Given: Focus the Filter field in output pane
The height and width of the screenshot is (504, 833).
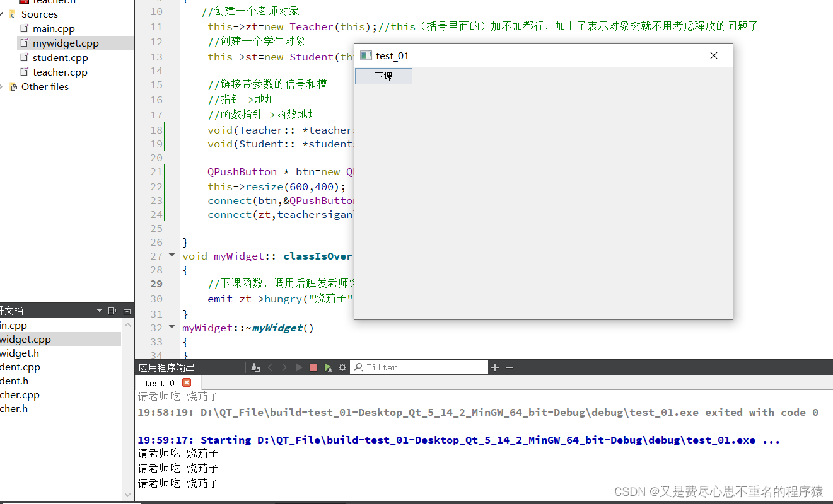Looking at the screenshot, I should (419, 367).
